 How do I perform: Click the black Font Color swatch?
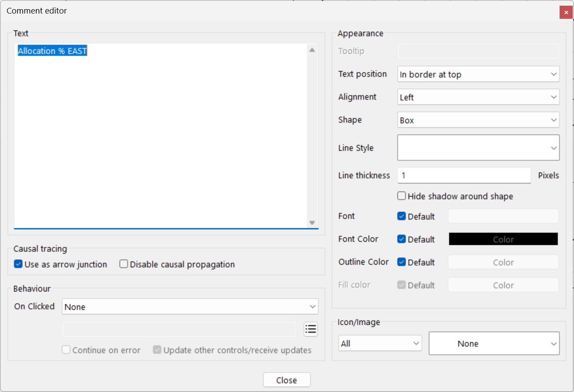coord(503,239)
